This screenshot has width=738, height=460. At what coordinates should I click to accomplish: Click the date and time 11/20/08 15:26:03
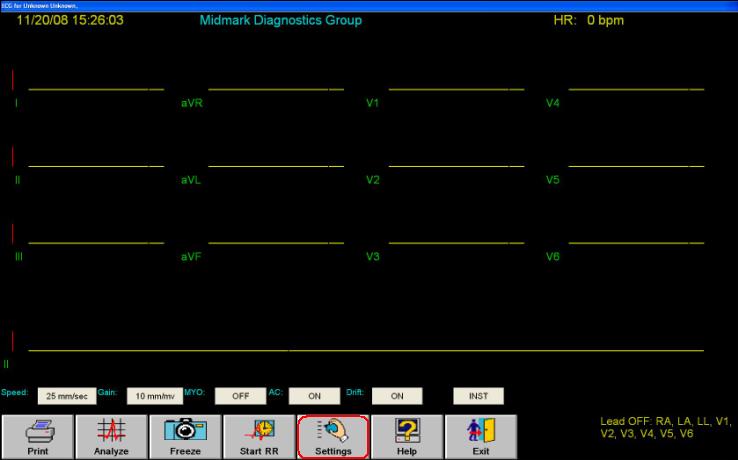tap(70, 20)
